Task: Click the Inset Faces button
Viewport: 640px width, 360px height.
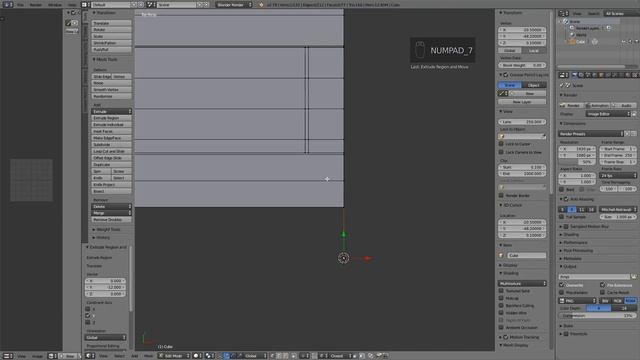Action: pyautogui.click(x=111, y=131)
